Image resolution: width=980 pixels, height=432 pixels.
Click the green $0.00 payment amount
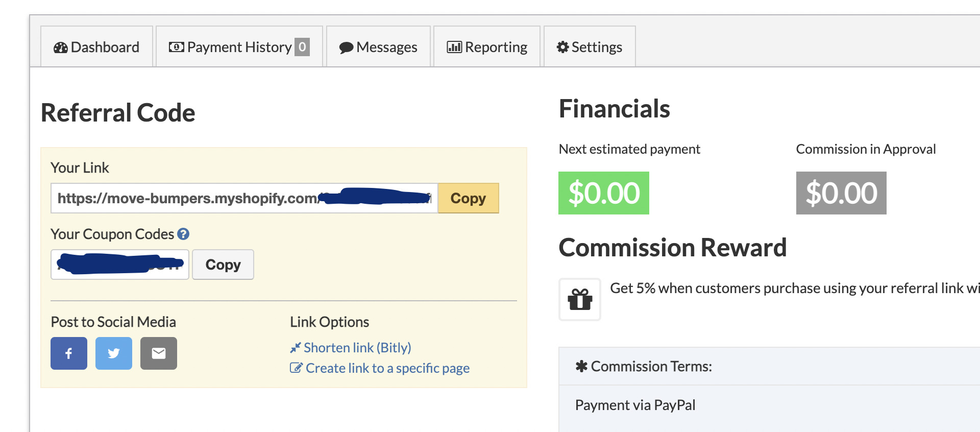coord(603,193)
